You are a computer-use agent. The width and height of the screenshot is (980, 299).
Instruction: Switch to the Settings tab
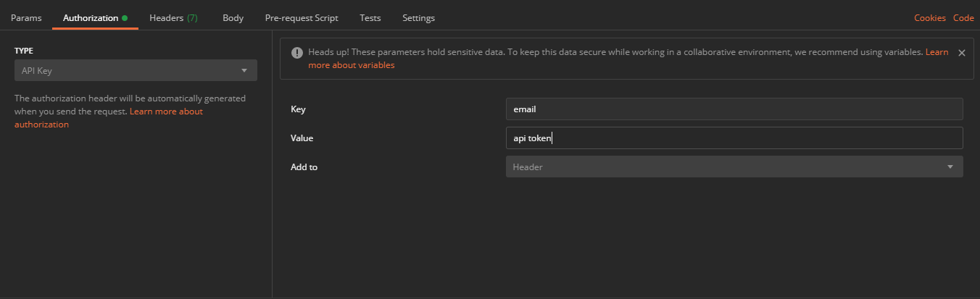click(x=418, y=18)
